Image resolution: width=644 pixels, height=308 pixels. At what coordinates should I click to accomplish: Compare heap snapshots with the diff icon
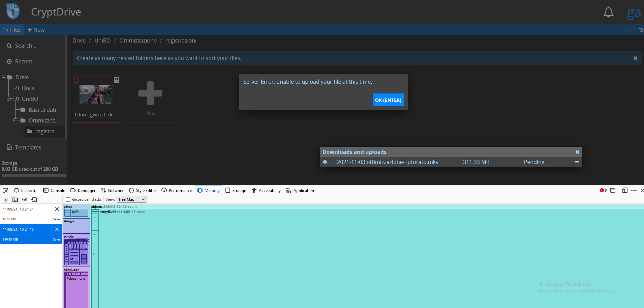(24, 199)
